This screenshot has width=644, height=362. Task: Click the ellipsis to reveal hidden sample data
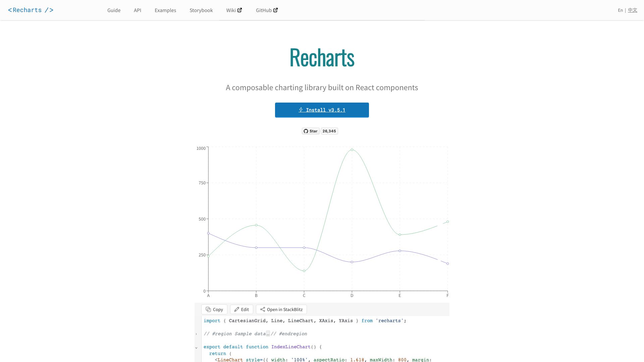268,334
